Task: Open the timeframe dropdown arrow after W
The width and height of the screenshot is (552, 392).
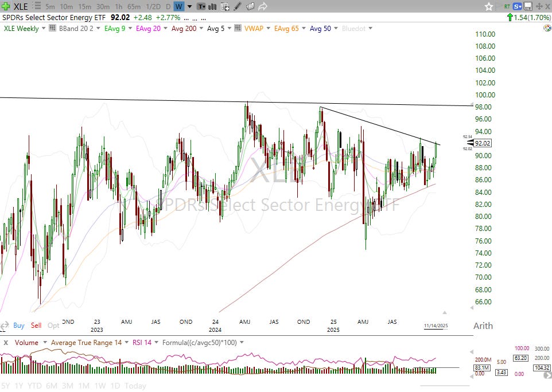Action: point(189,7)
